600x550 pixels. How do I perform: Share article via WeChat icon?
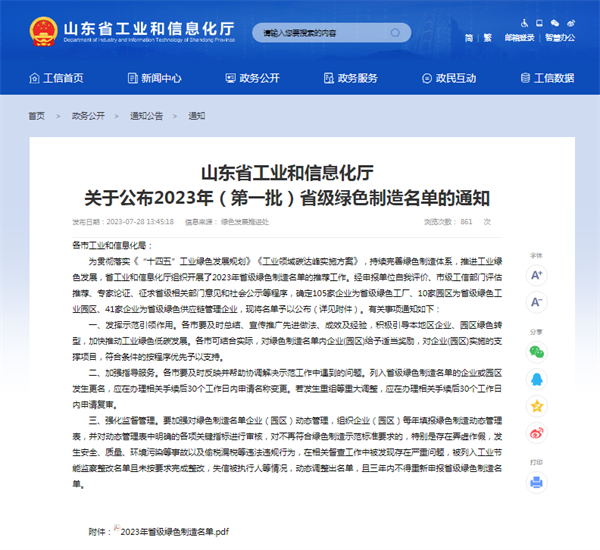[x=537, y=352]
